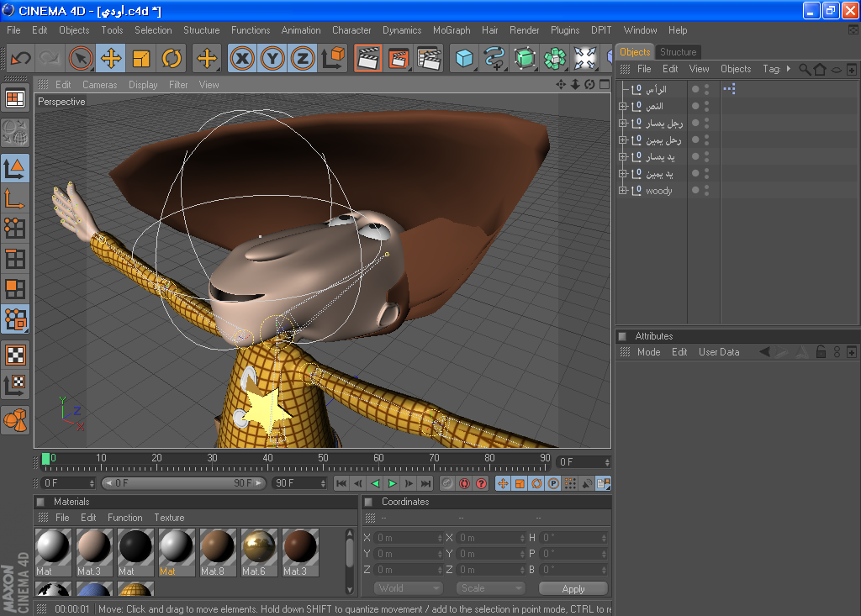Toggle Y axis lock
Screen dimensions: 861x616
272,58
